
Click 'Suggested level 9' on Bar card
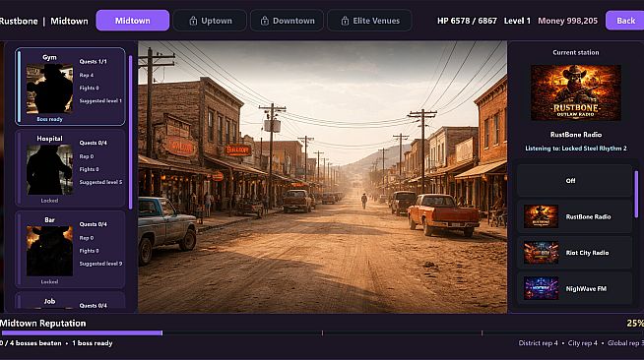click(x=100, y=264)
